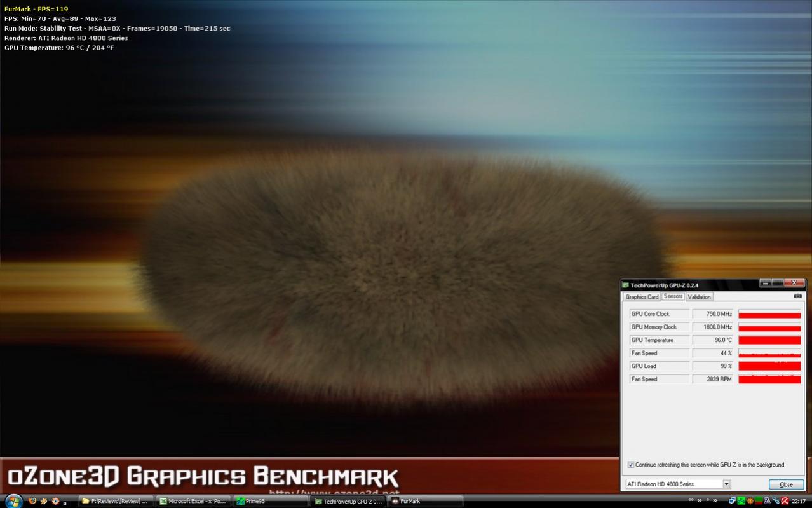Click the GPU Temperature 96 °C overlay line
The height and width of the screenshot is (508, 812).
[x=59, y=48]
